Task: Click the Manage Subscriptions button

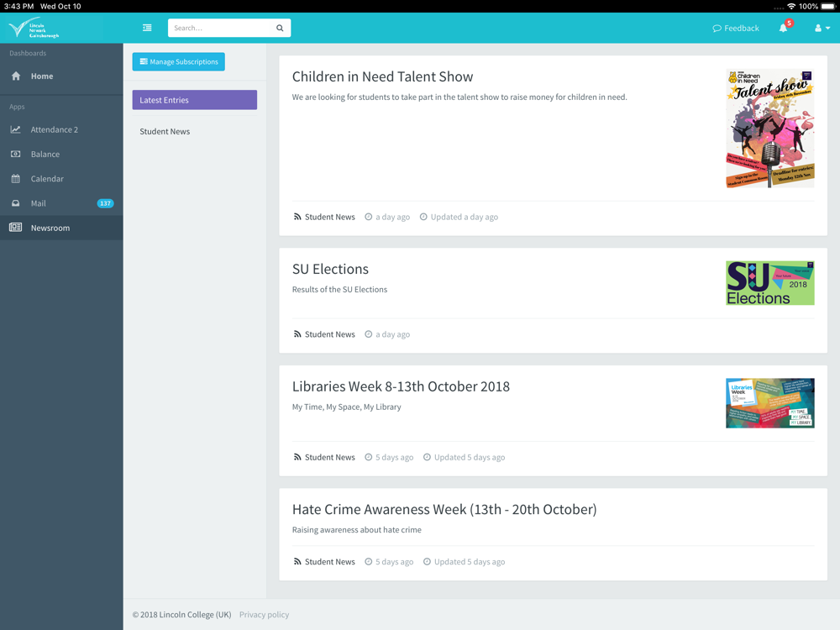Action: [178, 61]
